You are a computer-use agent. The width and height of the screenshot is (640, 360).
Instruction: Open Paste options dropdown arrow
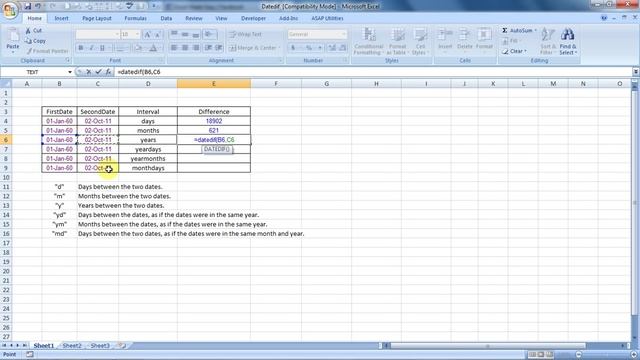[x=13, y=52]
